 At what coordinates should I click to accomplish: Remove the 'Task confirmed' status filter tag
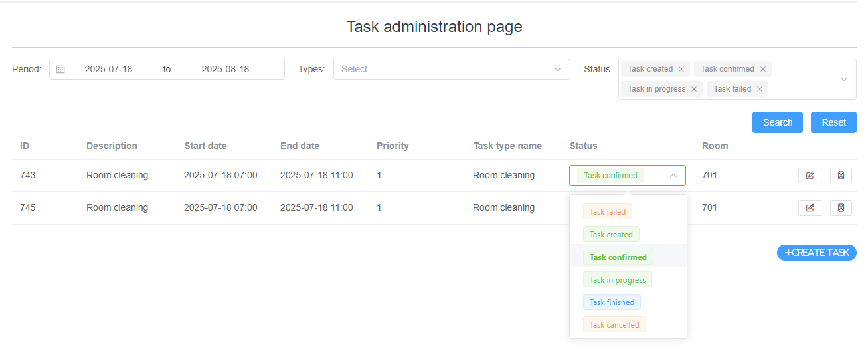(763, 69)
